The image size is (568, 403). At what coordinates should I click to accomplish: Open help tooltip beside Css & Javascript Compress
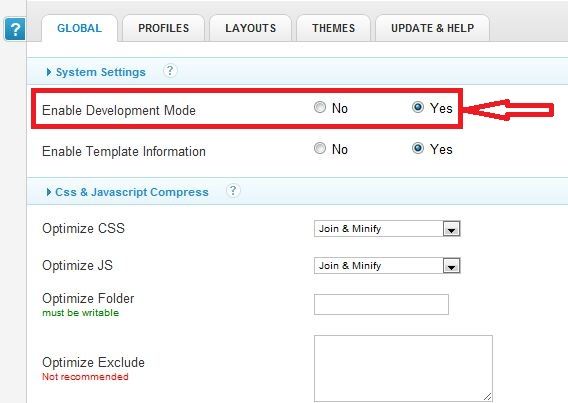click(233, 190)
